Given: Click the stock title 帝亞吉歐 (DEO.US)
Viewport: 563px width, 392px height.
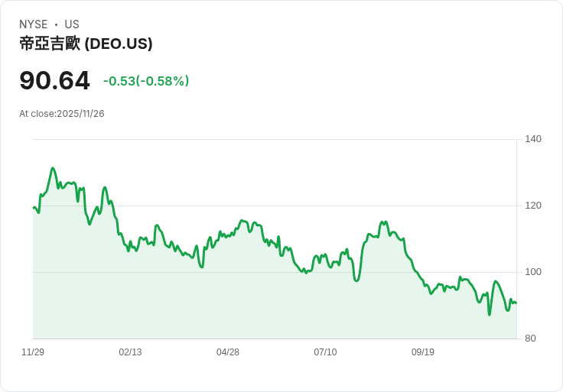Looking at the screenshot, I should [86, 44].
